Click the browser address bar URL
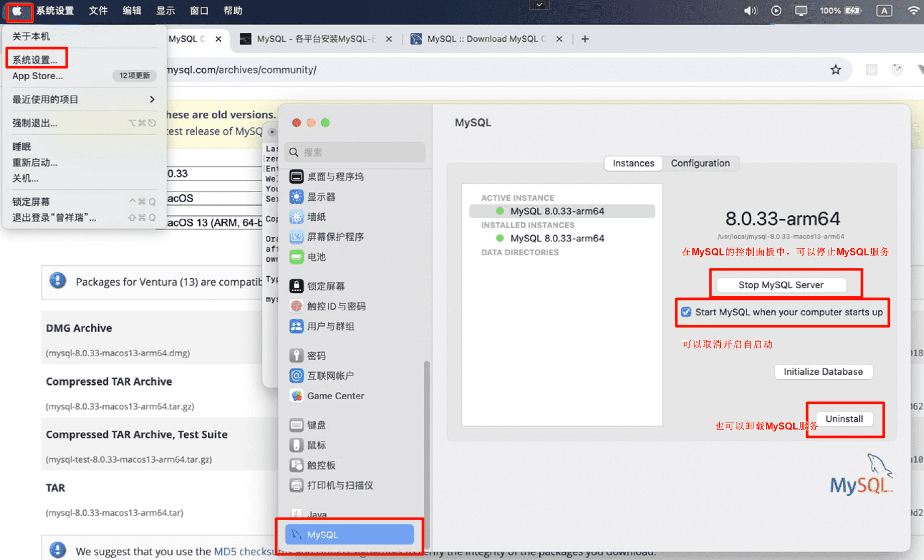This screenshot has height=560, width=924. [242, 70]
